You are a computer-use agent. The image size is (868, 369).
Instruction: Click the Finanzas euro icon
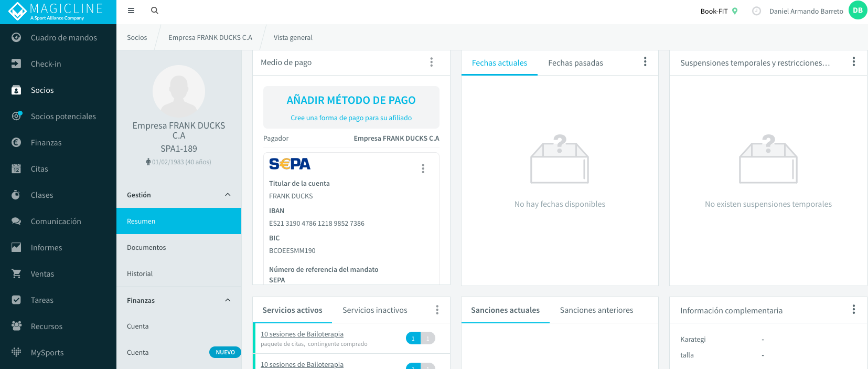coord(16,142)
